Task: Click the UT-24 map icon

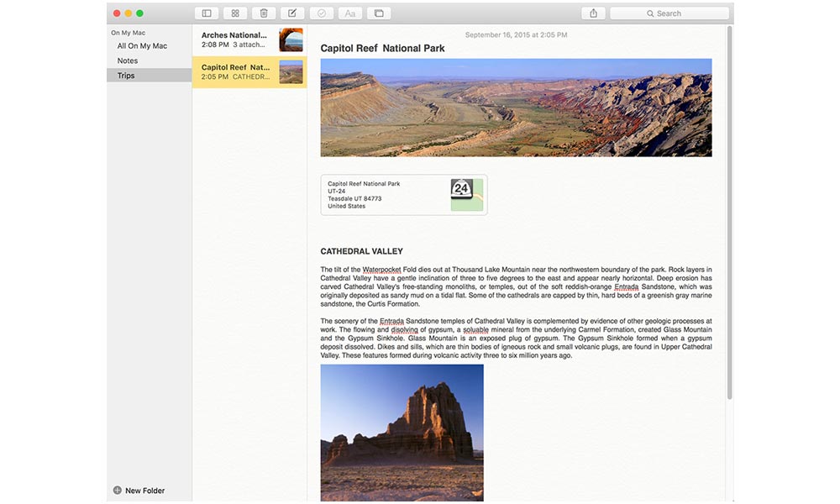Action: pyautogui.click(x=466, y=195)
